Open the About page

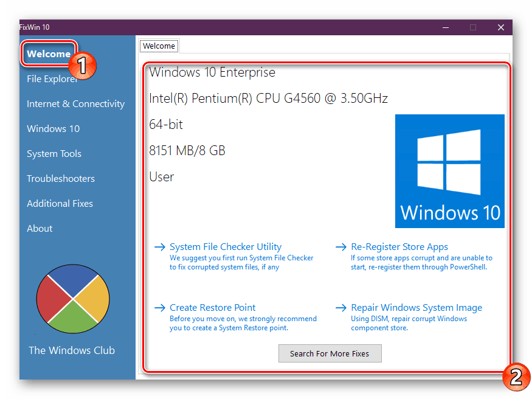pos(40,228)
